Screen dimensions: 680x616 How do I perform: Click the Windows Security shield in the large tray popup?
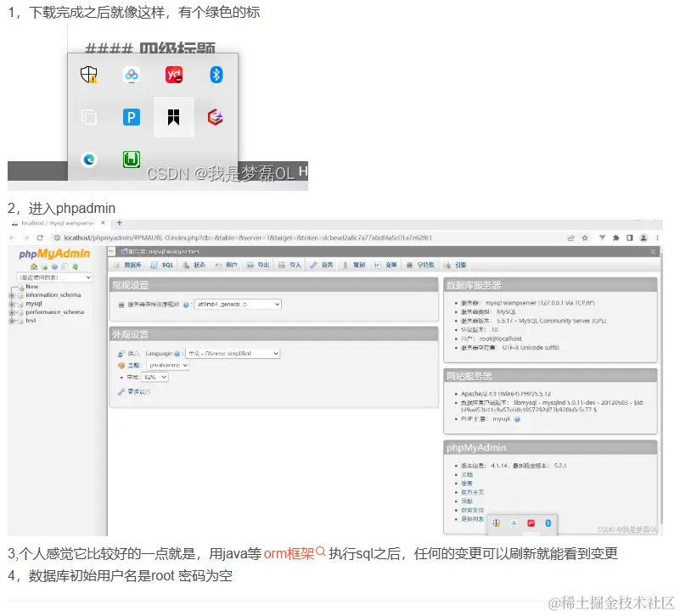coord(89,75)
